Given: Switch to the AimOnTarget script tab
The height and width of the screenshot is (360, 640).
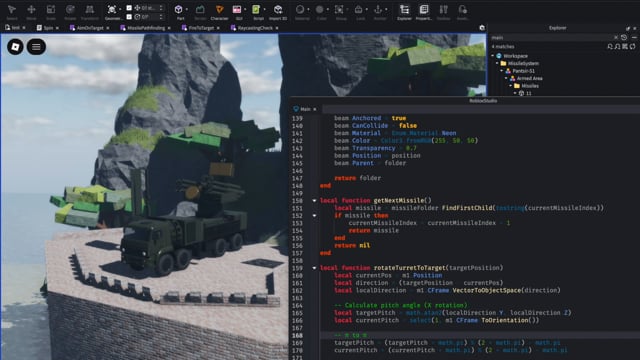Looking at the screenshot, I should 89,28.
